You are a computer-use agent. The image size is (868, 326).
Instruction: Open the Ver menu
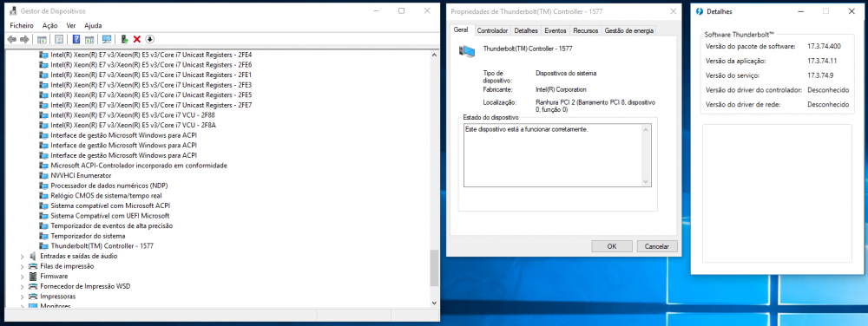coord(71,25)
